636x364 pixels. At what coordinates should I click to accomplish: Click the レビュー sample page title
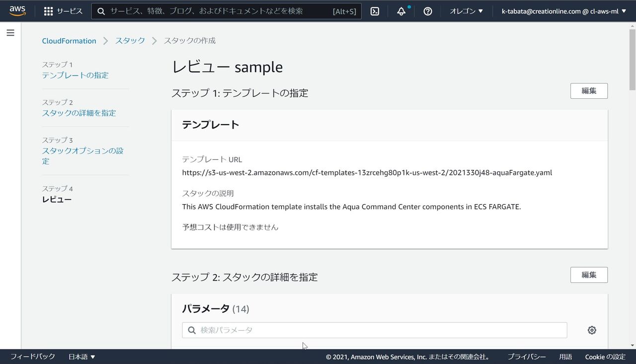click(x=227, y=67)
